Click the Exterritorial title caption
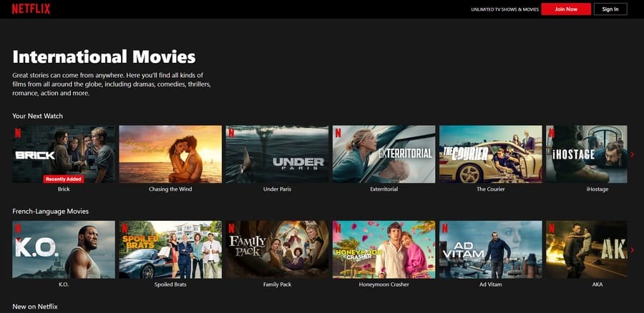644x313 pixels. (x=384, y=189)
